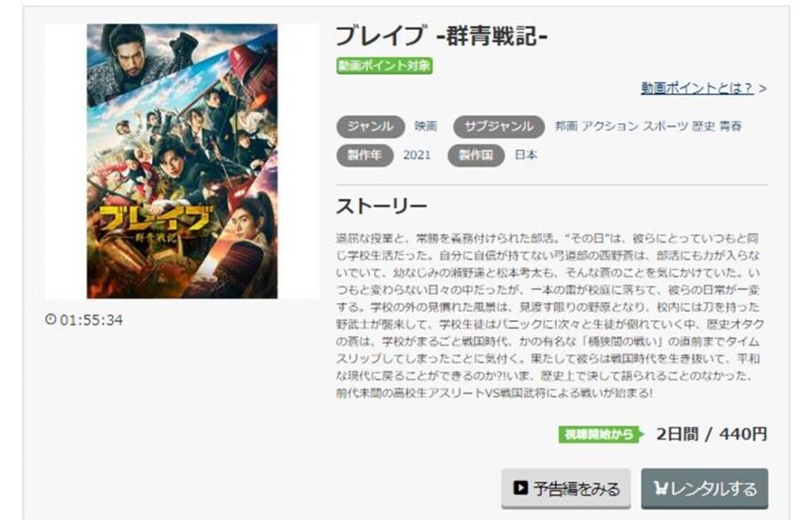Click the 歴史 subgenre value
812x520 pixels.
pos(704,126)
